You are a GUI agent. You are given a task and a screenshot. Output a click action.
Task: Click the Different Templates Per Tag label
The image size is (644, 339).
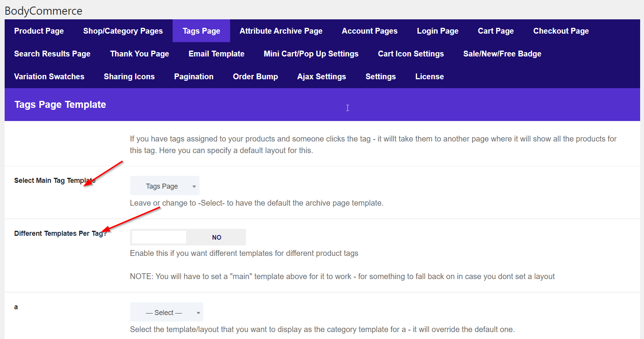coord(60,233)
